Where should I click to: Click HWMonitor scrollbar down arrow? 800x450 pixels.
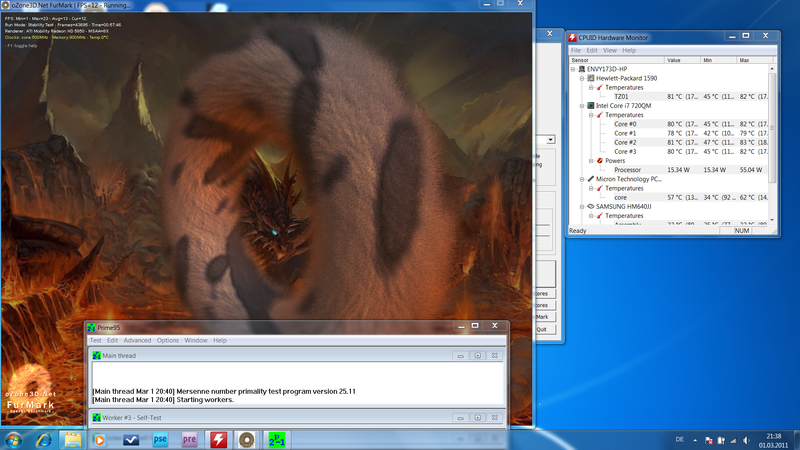tap(772, 220)
